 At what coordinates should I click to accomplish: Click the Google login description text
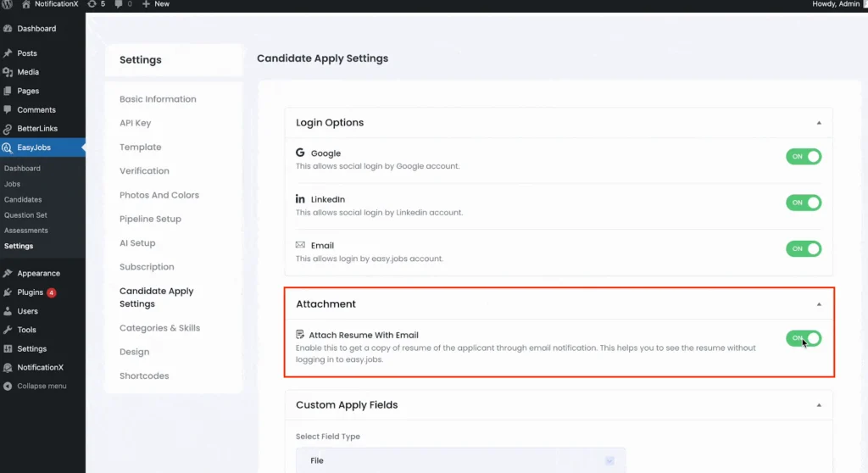click(377, 166)
